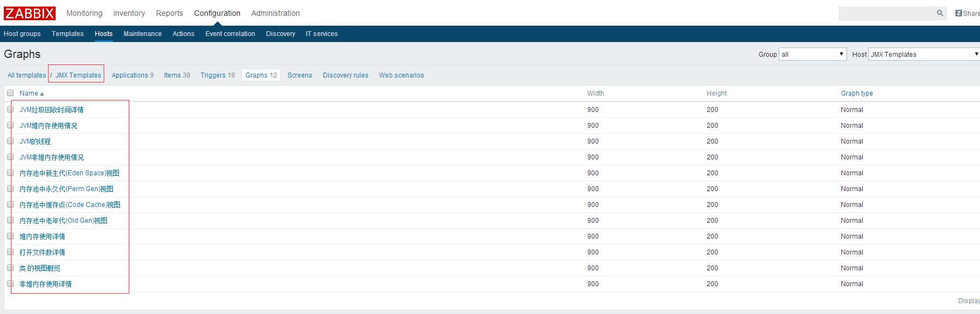
Task: Go to Maintenance submenu
Action: point(143,34)
